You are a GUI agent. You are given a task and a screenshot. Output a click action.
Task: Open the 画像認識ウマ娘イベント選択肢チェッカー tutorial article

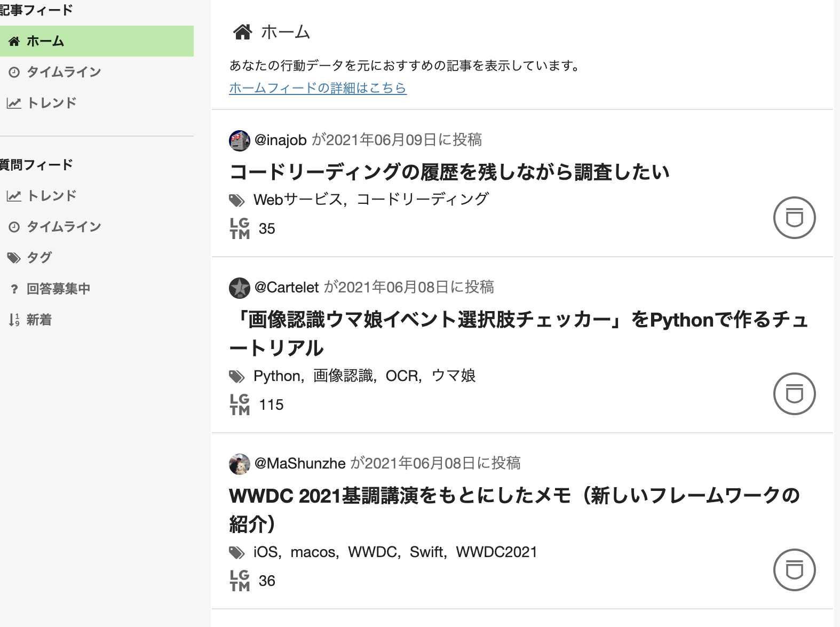(x=519, y=334)
